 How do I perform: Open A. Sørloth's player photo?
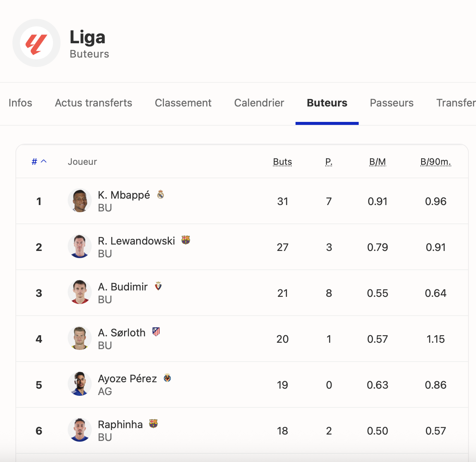(80, 338)
